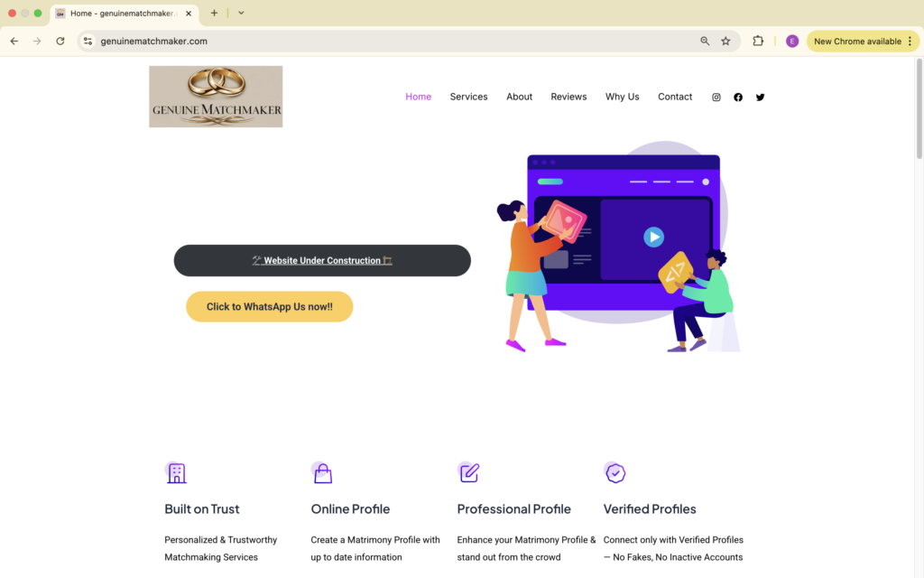The height and width of the screenshot is (578, 924).
Task: Open the Chrome profile avatar E
Action: tap(792, 42)
